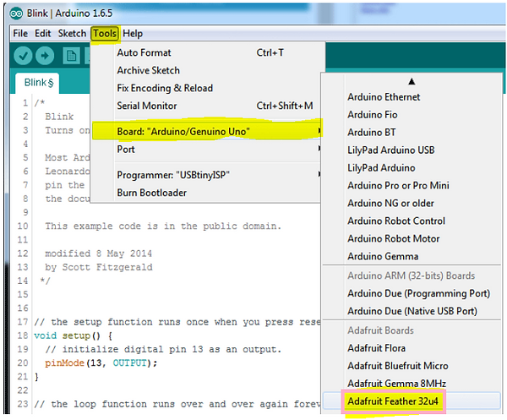Select the plain LilyPad Arduino board
This screenshot has height=420, width=507.
(412, 168)
